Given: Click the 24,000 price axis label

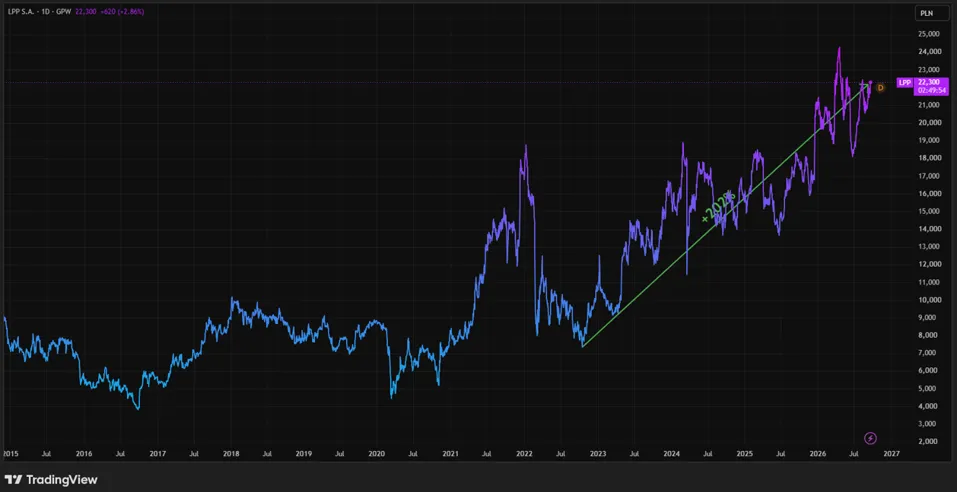Looking at the screenshot, I should click(x=928, y=52).
